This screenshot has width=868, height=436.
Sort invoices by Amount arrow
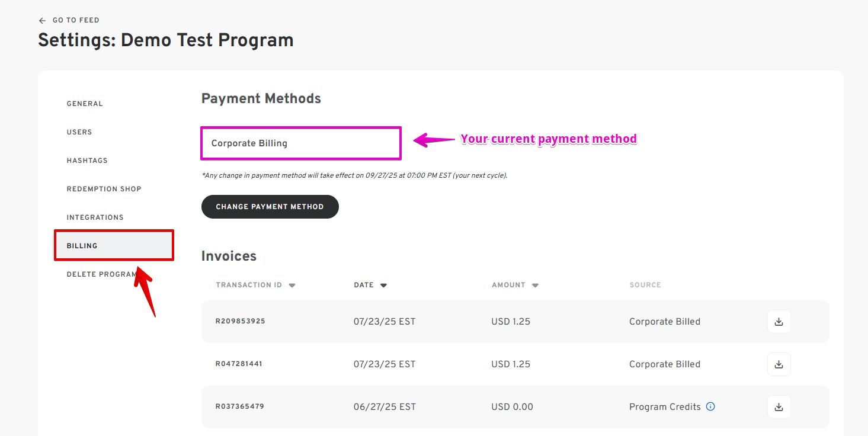pos(535,286)
